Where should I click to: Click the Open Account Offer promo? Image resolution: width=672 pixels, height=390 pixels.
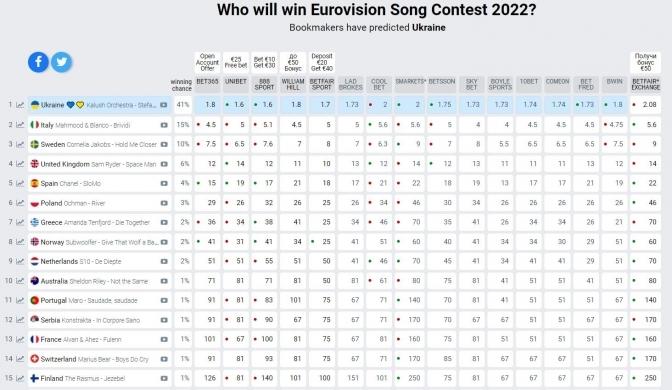point(207,63)
